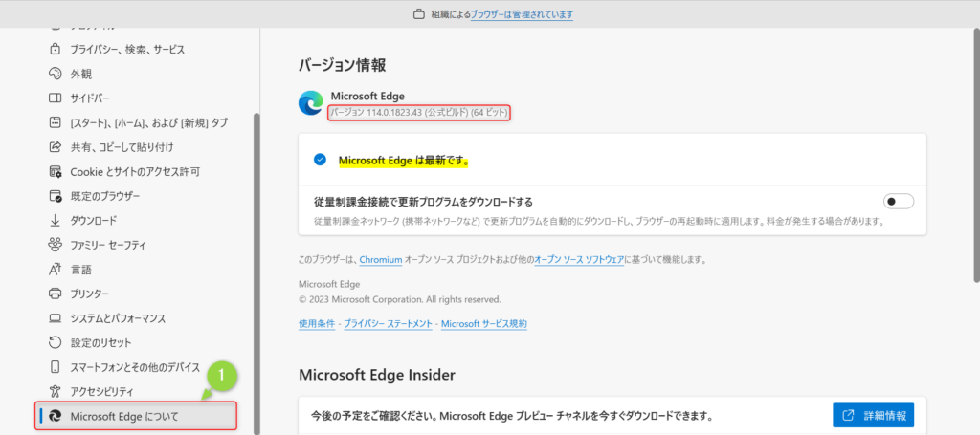Toggle metered connection update download switch
Screen dimensions: 980x435
point(898,202)
